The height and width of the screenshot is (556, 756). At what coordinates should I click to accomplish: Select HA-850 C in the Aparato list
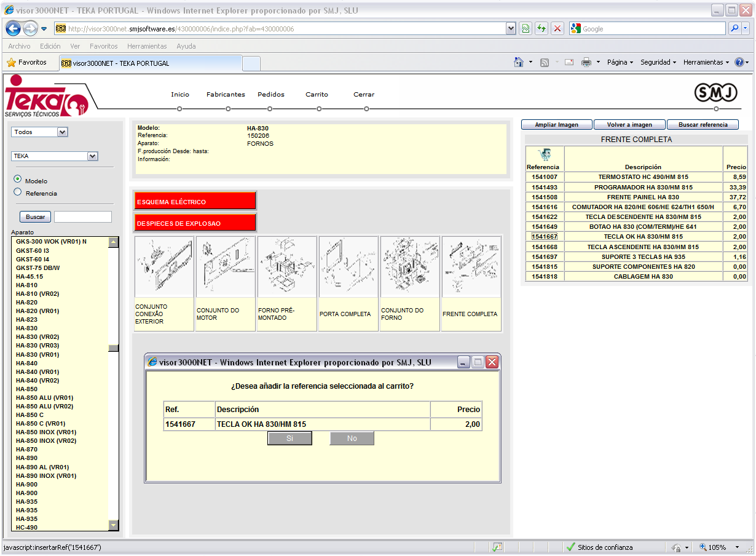(x=30, y=415)
